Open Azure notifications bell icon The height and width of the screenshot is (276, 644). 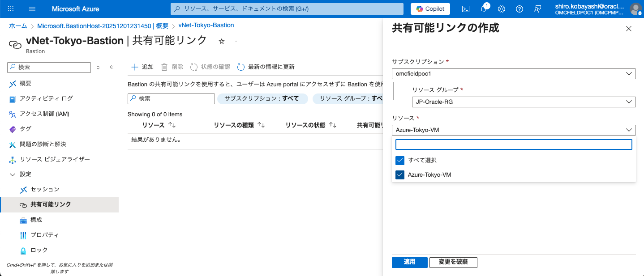[483, 8]
